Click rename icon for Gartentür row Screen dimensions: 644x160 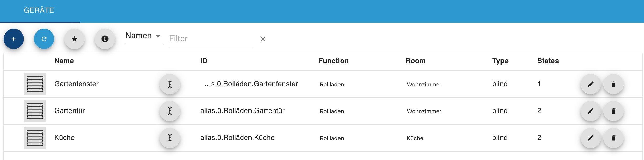[x=170, y=111]
